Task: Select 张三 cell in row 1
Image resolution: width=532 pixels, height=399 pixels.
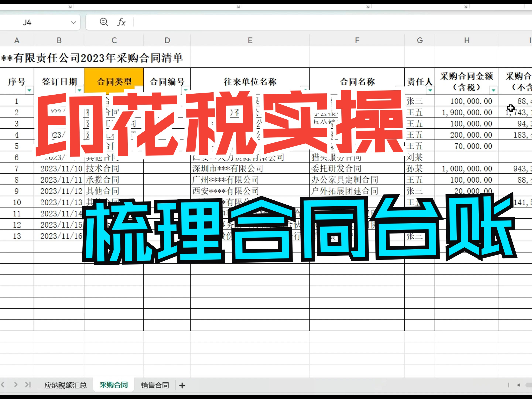Action: tap(420, 101)
